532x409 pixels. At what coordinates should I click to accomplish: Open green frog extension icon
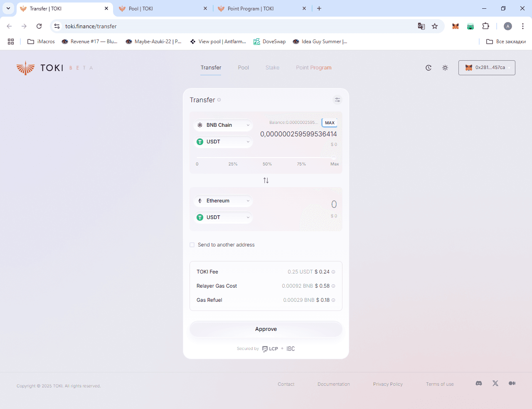[x=470, y=26]
